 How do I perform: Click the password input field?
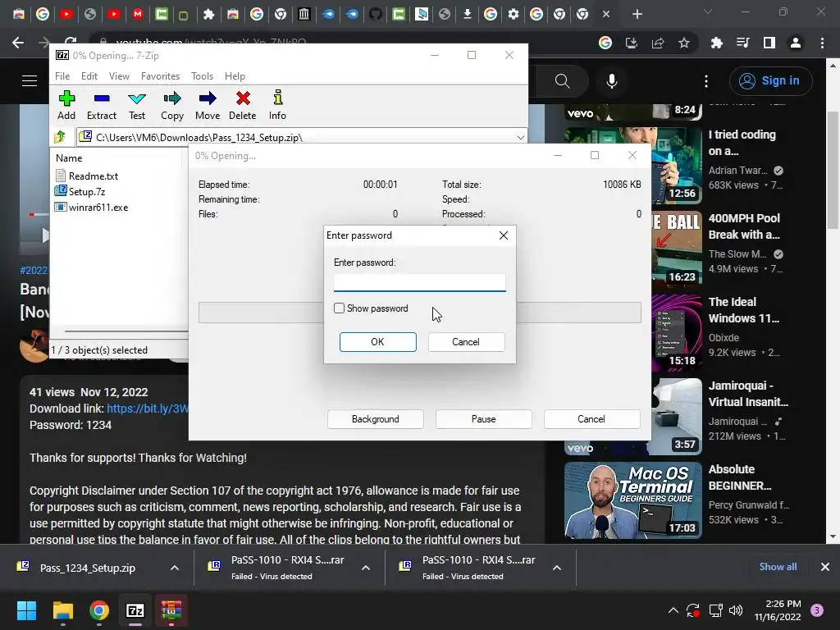(x=419, y=282)
